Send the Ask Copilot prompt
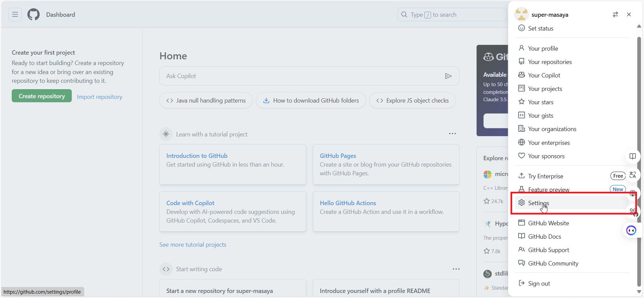644x298 pixels. tap(448, 76)
